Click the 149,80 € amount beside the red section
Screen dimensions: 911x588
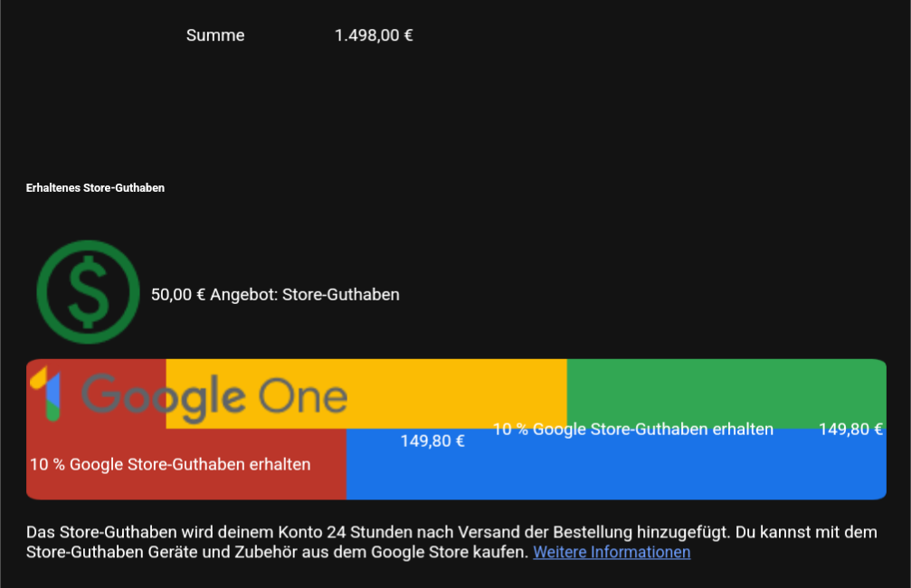(x=432, y=441)
